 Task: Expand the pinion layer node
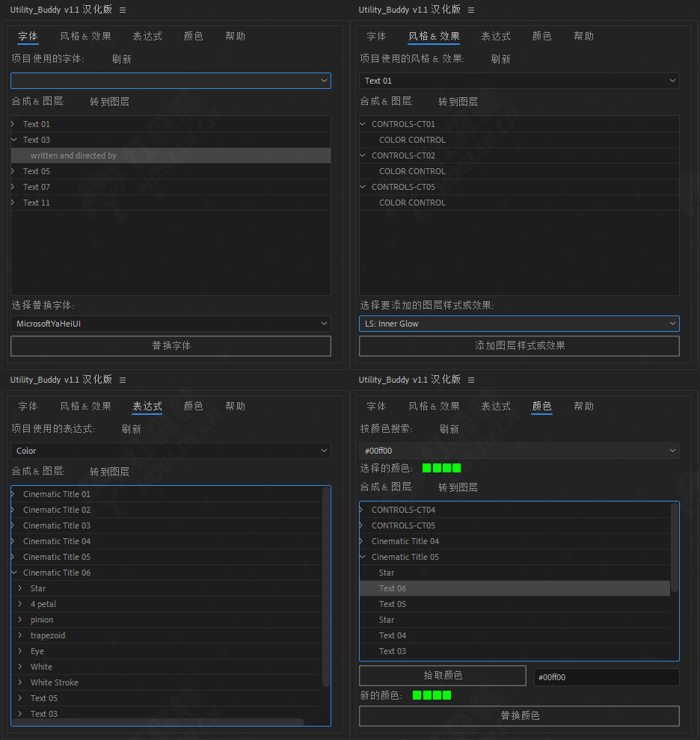(x=20, y=620)
